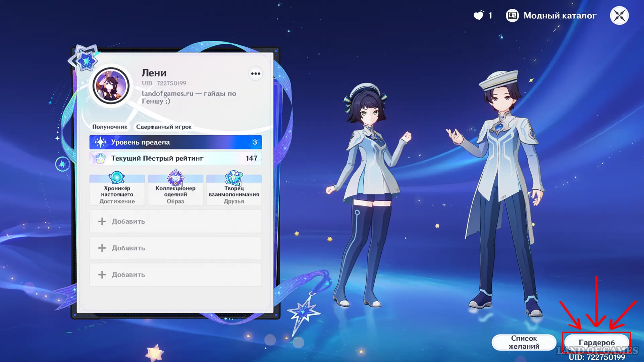Viewport: 644px width, 362px height.
Task: Click the profile avatar picture
Action: 111,86
